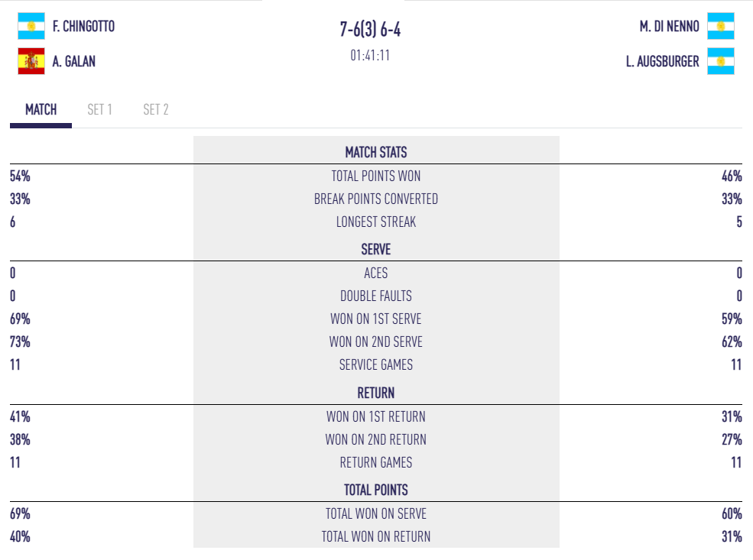The height and width of the screenshot is (560, 753).
Task: Click the TOTAL POINTS section header
Action: click(x=376, y=490)
